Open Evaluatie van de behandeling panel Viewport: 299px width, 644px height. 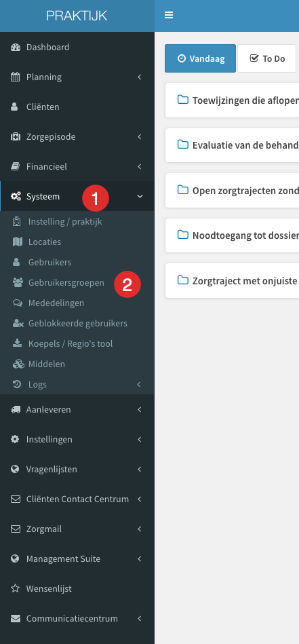tap(232, 145)
